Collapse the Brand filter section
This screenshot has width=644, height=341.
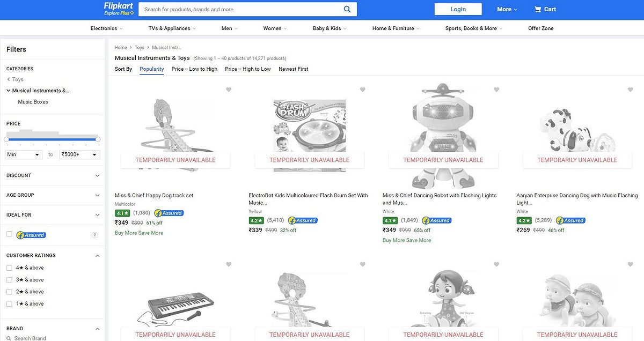[x=97, y=329]
